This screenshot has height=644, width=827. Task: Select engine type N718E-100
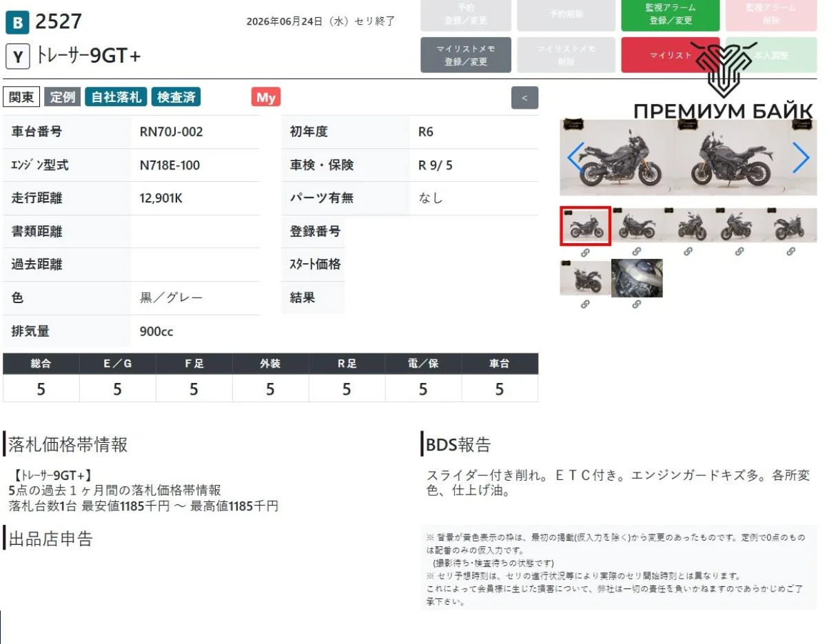pyautogui.click(x=170, y=165)
